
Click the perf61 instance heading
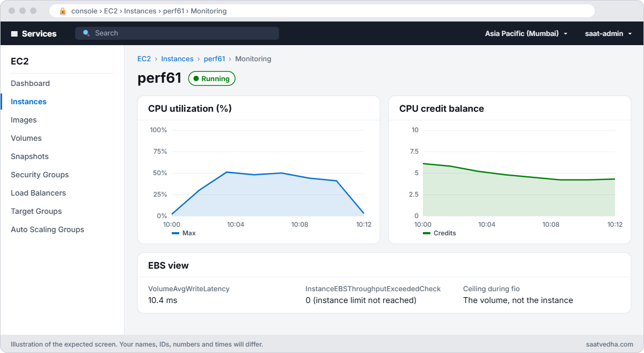coord(159,78)
